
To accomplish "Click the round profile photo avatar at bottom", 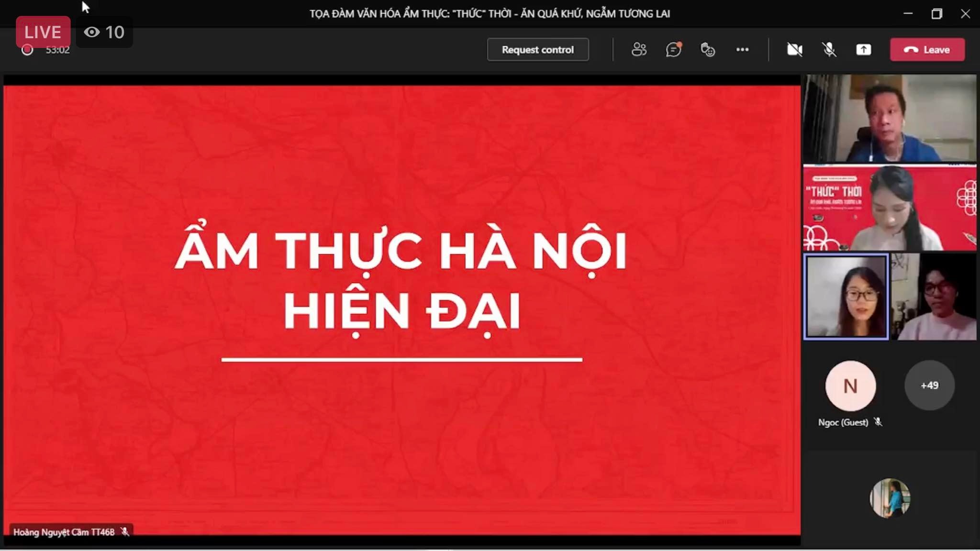I will [890, 498].
